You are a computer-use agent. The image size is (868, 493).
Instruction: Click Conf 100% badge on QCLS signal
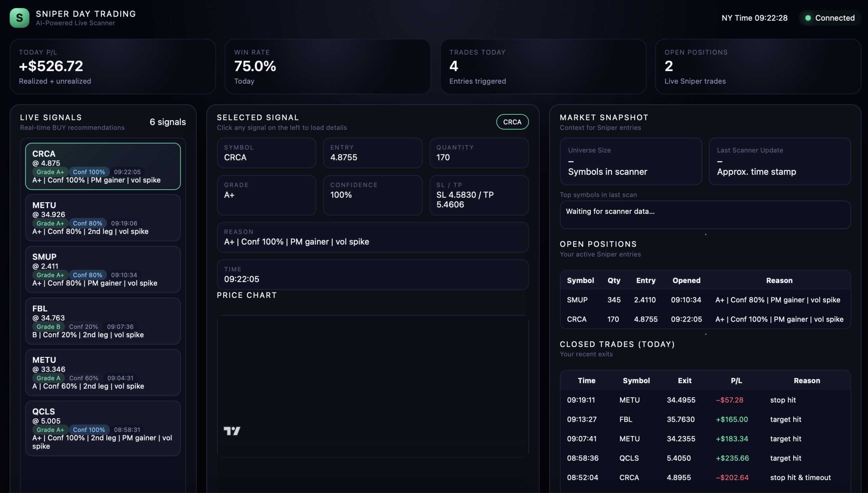(x=89, y=430)
